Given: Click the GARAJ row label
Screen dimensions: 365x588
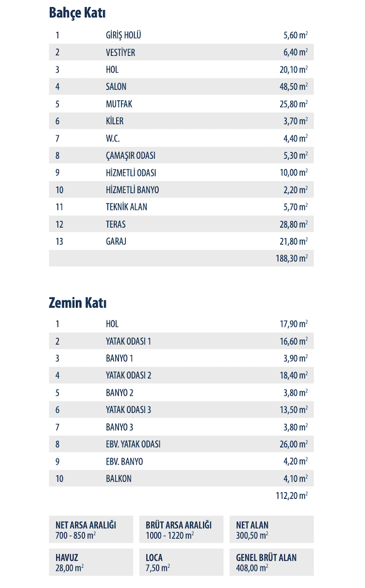Looking at the screenshot, I should click(116, 242).
